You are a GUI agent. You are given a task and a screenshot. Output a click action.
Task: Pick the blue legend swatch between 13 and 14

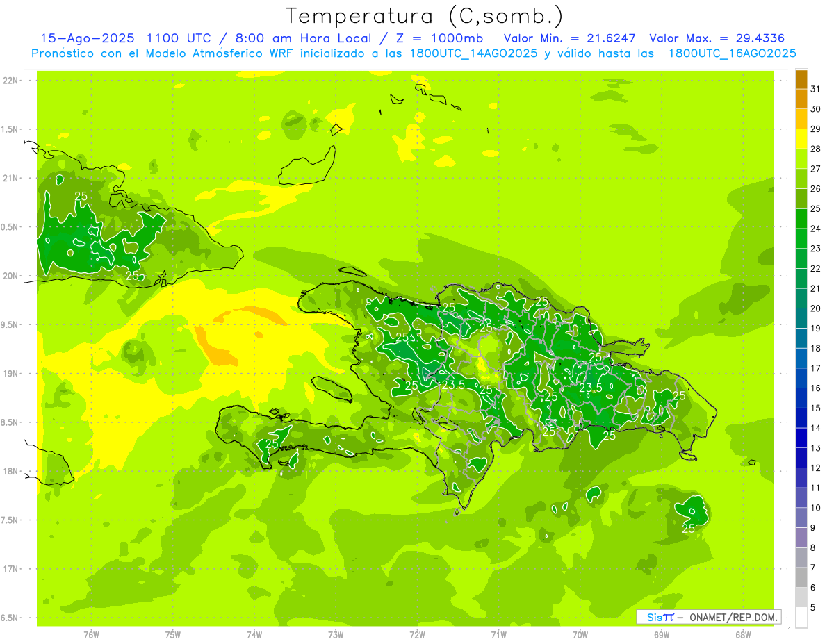801,438
